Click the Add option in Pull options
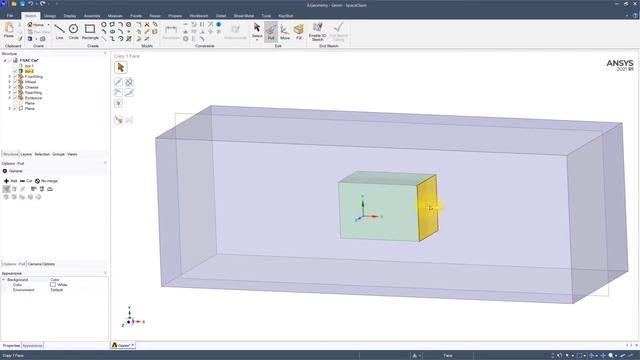640x360 pixels. [11, 181]
